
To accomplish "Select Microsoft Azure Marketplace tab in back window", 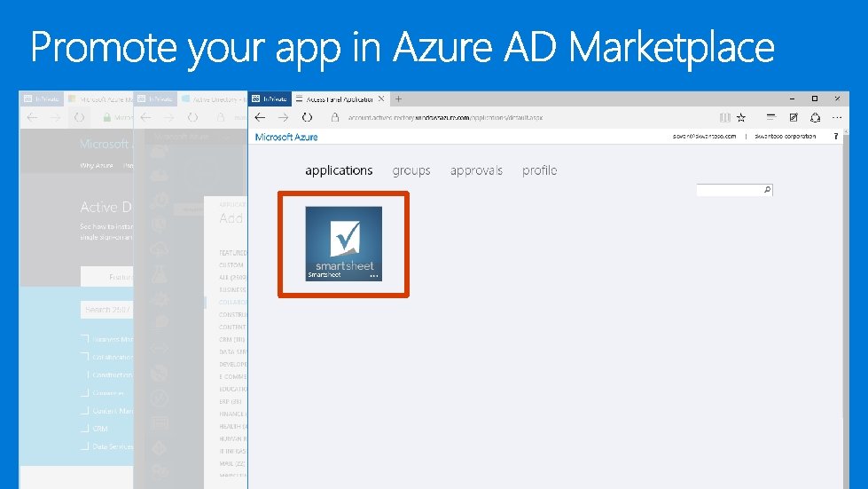I will pyautogui.click(x=99, y=99).
